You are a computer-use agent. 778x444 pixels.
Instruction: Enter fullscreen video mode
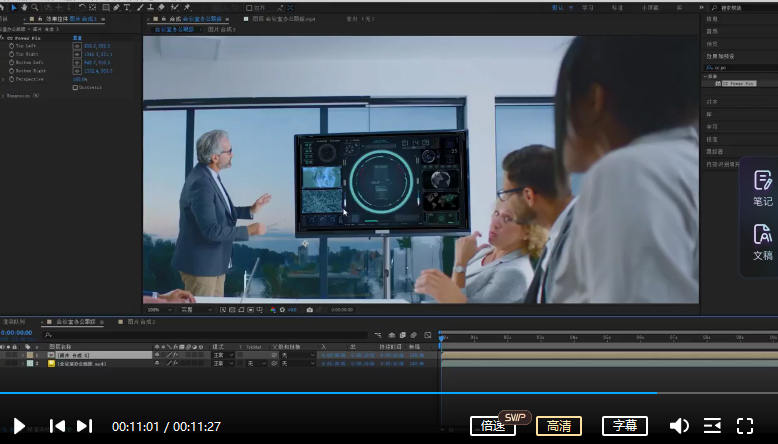click(x=745, y=426)
